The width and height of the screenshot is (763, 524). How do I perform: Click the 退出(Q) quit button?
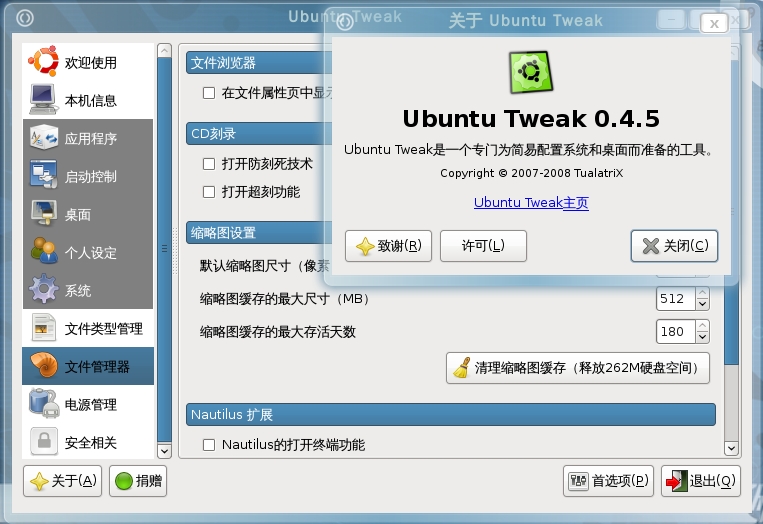click(x=701, y=481)
